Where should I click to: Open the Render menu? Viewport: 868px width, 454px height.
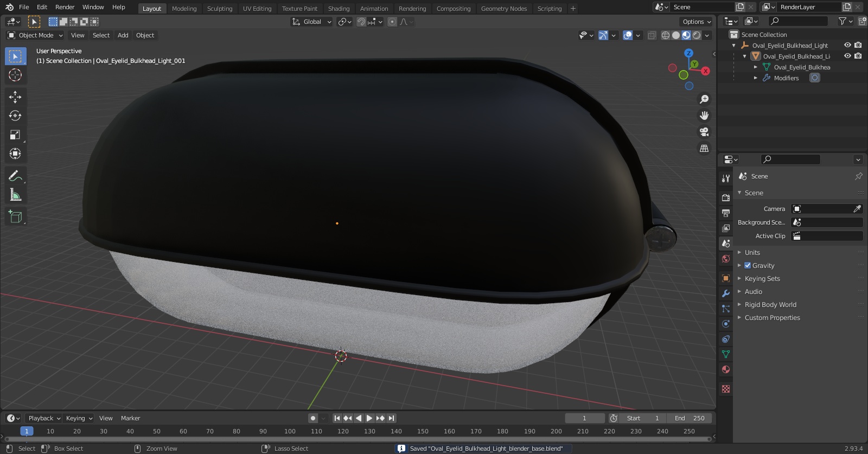click(x=65, y=7)
